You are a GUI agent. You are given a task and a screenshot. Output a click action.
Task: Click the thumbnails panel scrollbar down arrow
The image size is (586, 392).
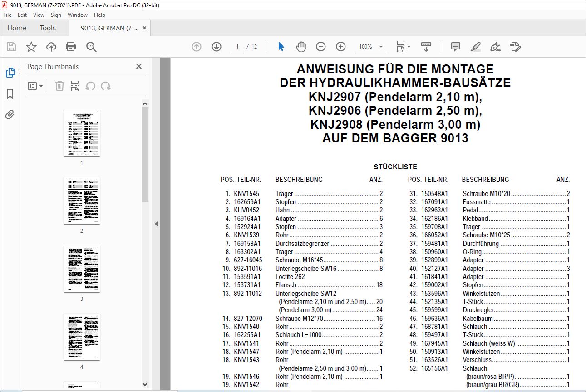coord(145,384)
